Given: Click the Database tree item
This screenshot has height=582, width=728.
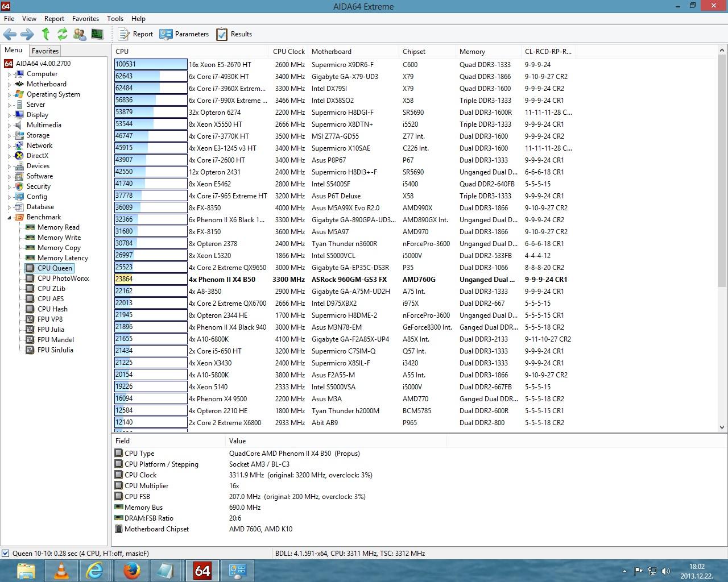Looking at the screenshot, I should click(x=40, y=207).
